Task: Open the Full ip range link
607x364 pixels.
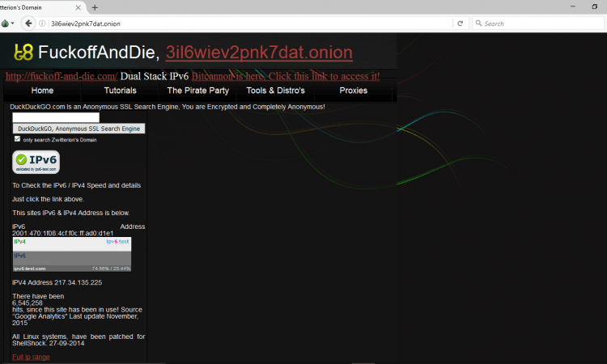Action: tap(31, 357)
